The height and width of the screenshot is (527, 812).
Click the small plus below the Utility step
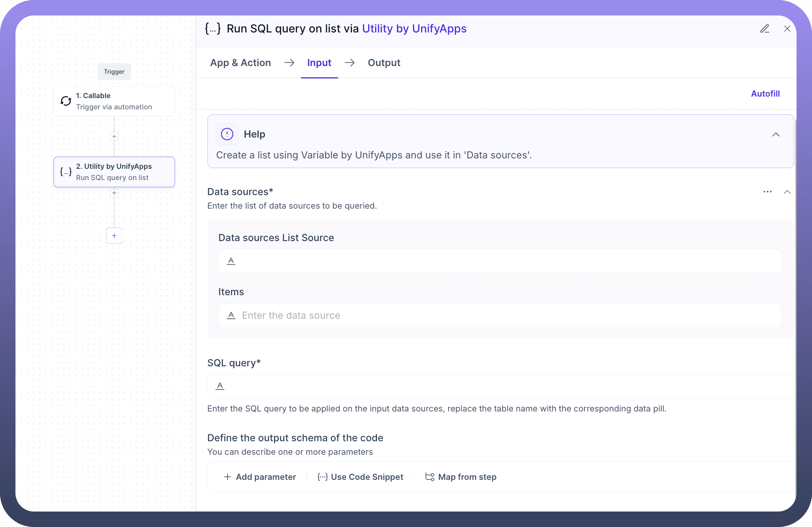[114, 193]
